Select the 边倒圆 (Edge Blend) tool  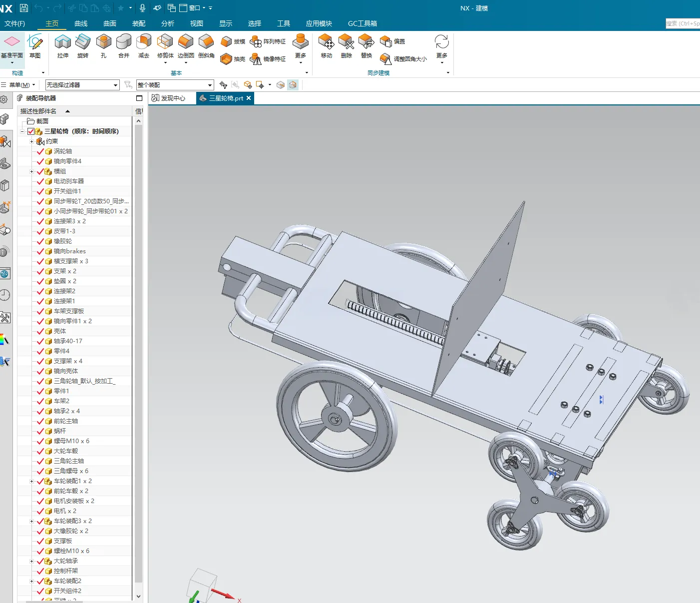coord(186,46)
